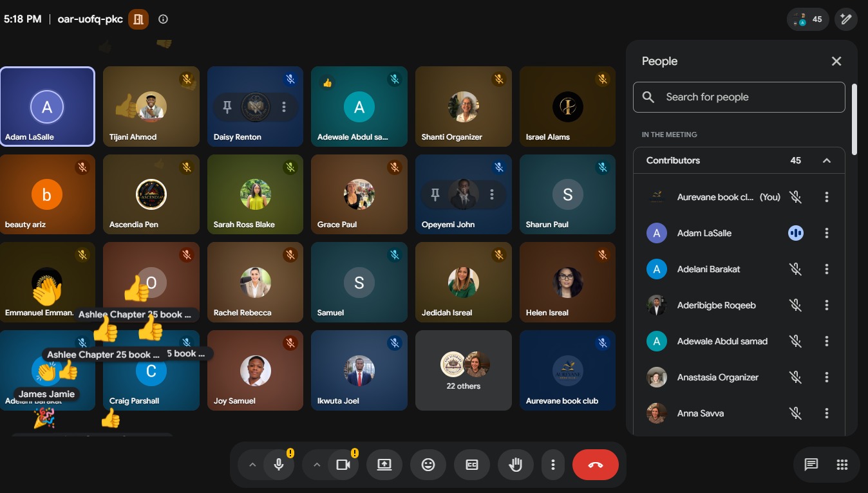
Task: Open more options for Adam LaSalle in list
Action: pyautogui.click(x=827, y=233)
